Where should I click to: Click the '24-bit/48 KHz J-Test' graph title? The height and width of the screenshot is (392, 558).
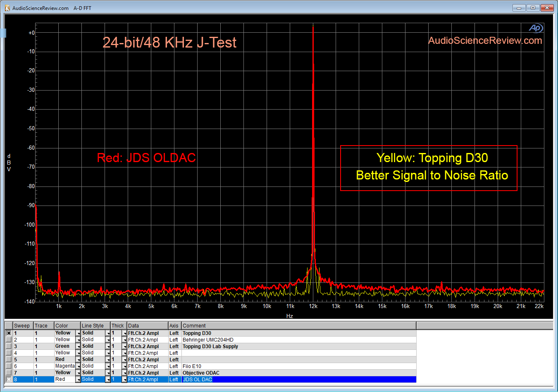pos(169,43)
